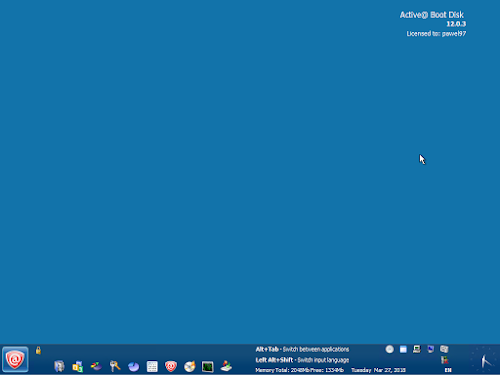
Task: Open the network computer tray icon
Action: pos(417,349)
